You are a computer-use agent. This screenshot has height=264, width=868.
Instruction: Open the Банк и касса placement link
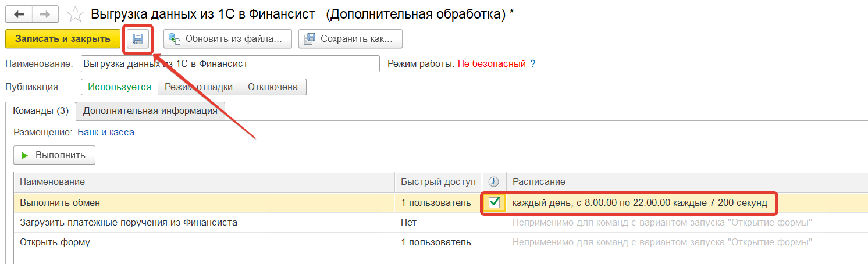point(106,133)
